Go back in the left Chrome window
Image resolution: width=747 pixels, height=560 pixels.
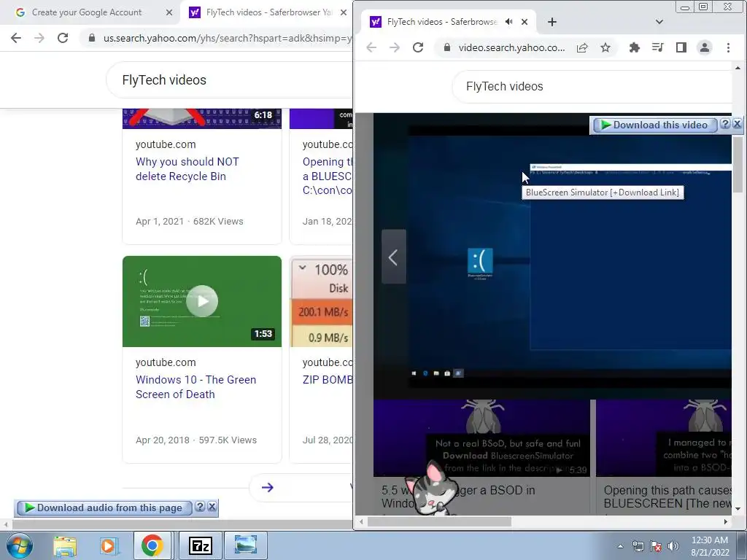coord(16,38)
